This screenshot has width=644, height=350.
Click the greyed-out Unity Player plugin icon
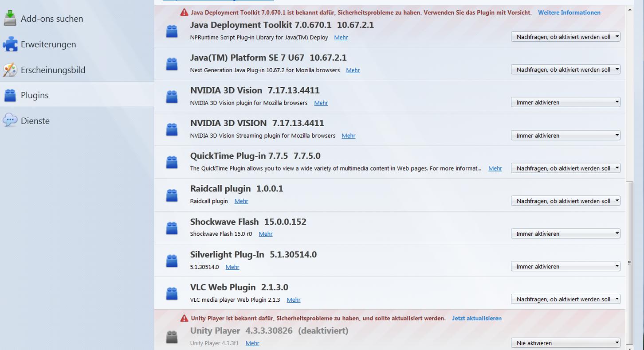[172, 337]
